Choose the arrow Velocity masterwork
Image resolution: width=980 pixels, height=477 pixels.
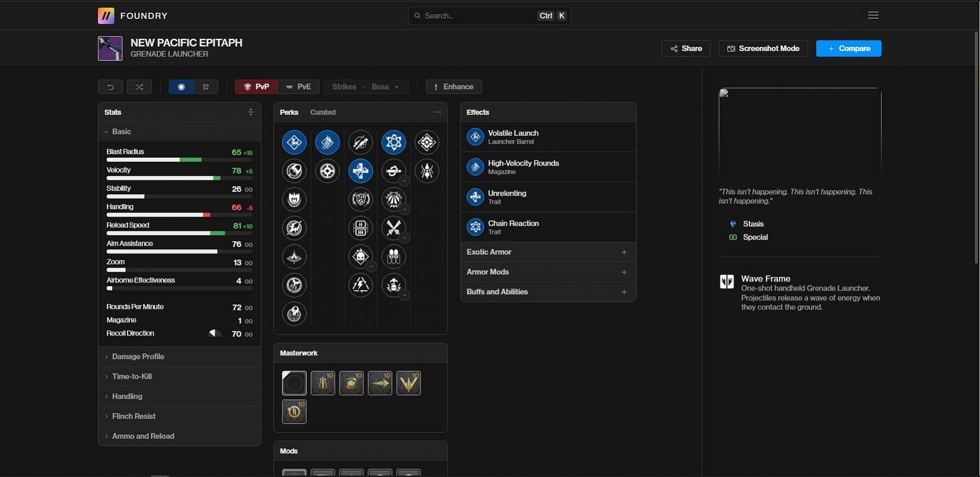[380, 383]
